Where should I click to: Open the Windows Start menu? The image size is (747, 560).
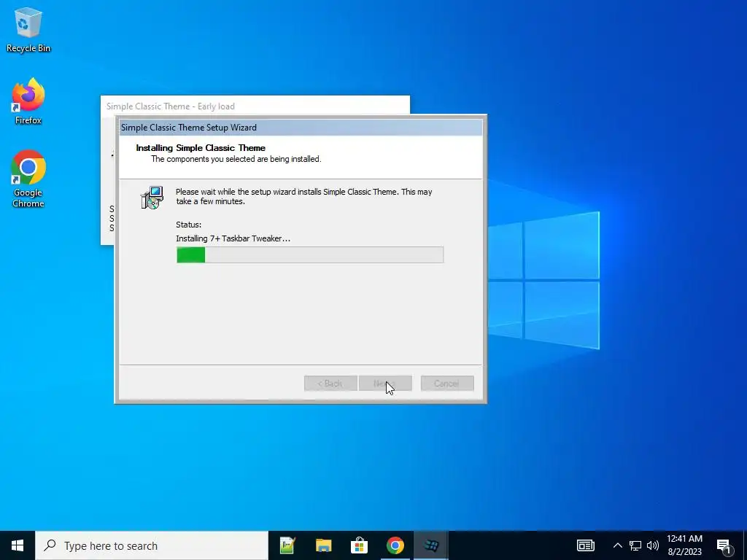pos(18,545)
